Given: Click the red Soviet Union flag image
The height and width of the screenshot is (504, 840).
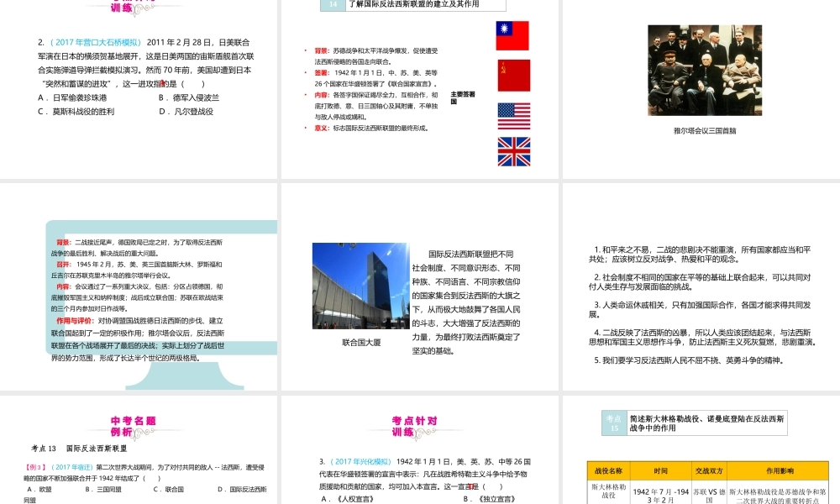Looking at the screenshot, I should [514, 76].
